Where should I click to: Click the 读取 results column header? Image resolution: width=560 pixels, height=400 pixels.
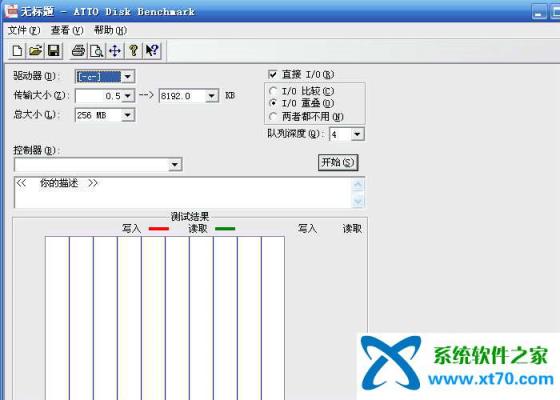tap(352, 229)
